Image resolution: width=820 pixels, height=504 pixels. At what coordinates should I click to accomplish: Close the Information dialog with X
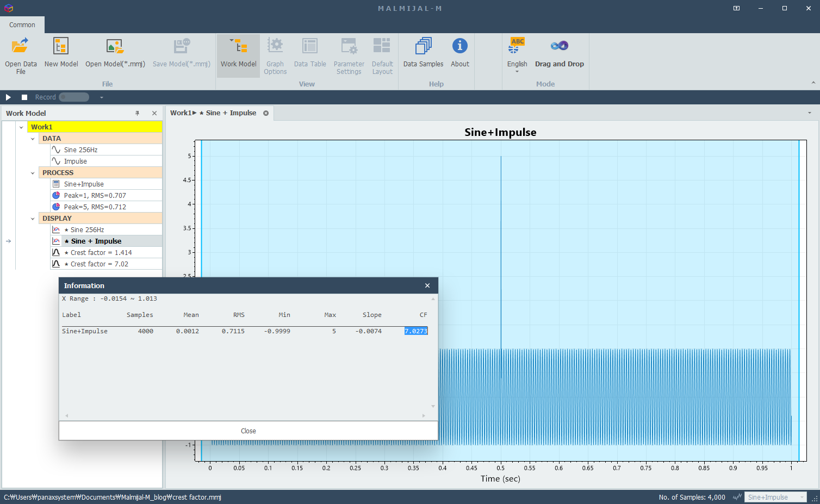click(x=427, y=285)
